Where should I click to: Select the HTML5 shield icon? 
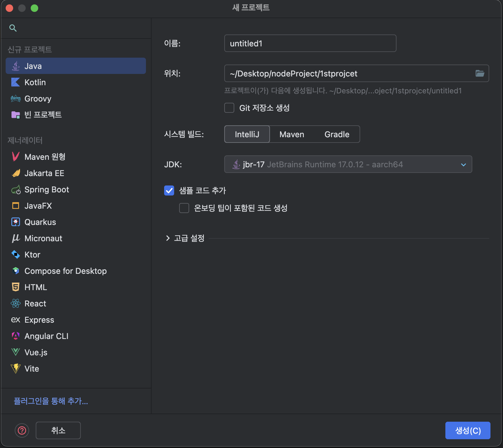pos(16,287)
